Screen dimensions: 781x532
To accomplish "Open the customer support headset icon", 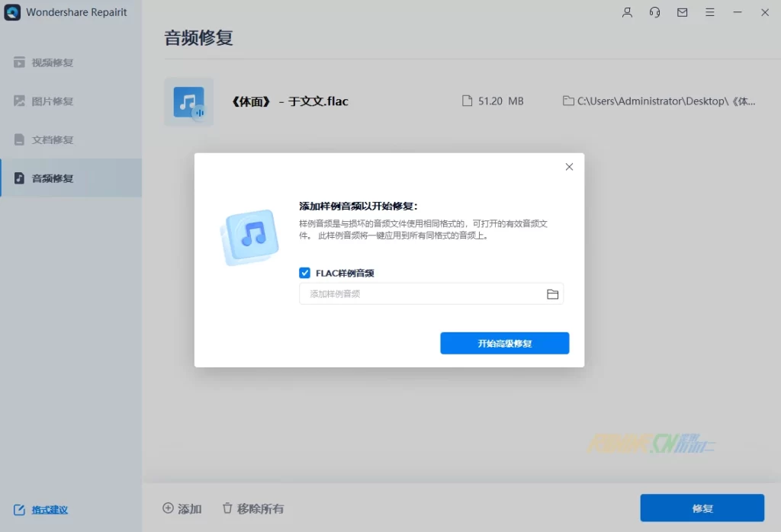I will pyautogui.click(x=654, y=12).
